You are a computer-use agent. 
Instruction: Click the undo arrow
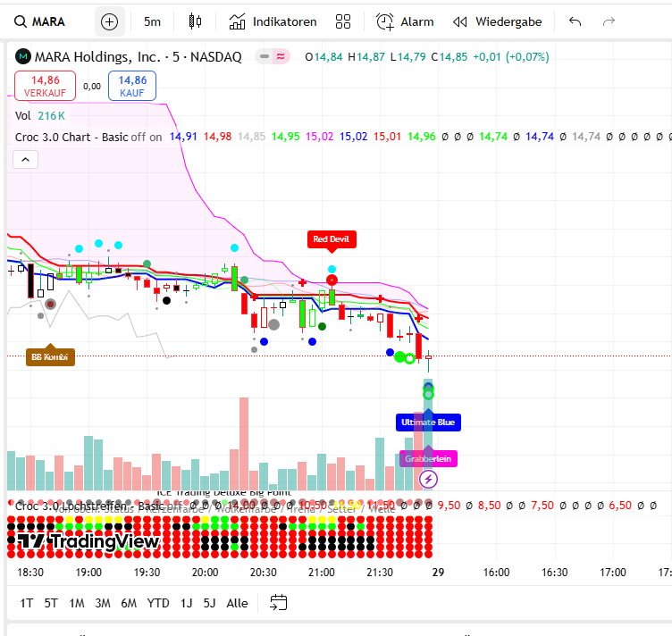coord(575,21)
